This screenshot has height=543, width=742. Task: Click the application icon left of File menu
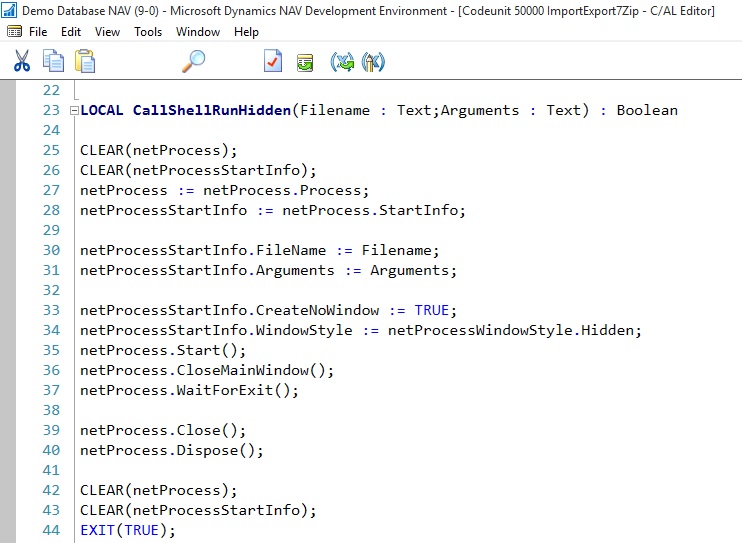(14, 32)
